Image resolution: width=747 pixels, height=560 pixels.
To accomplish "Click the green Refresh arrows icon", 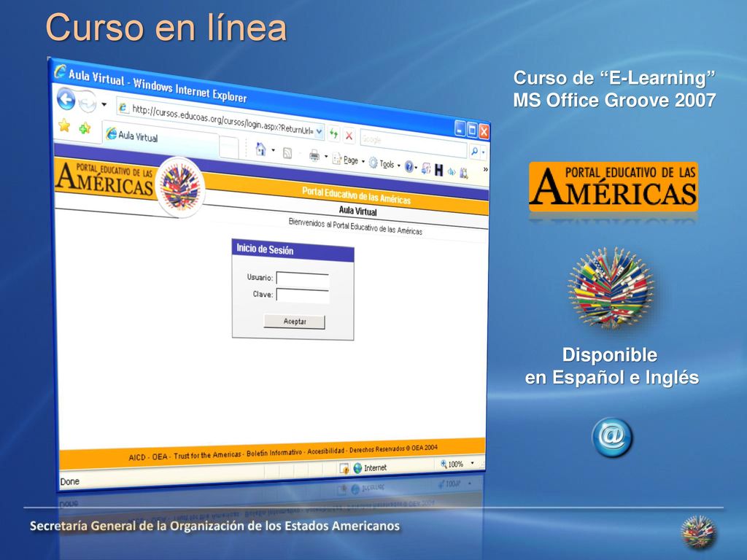I will tap(334, 134).
